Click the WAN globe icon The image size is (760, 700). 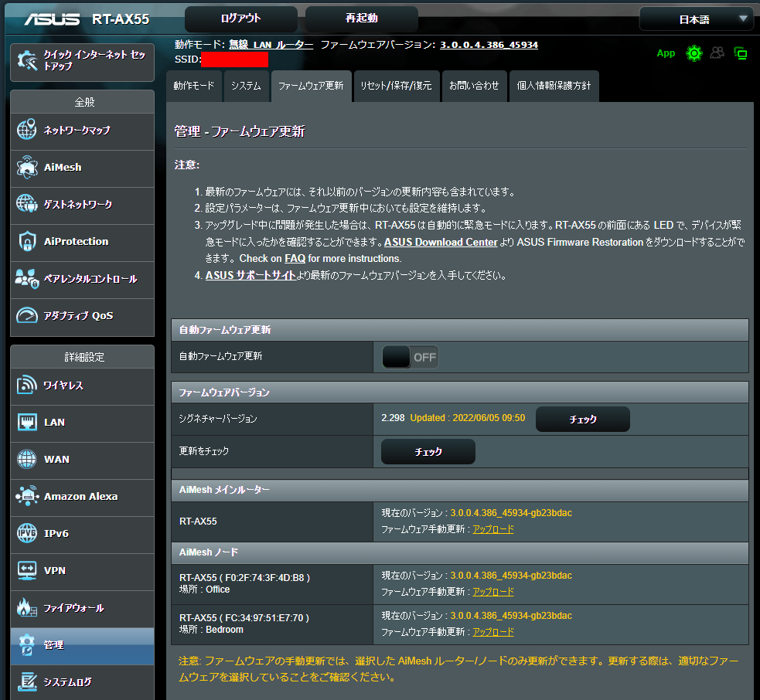coord(26,459)
